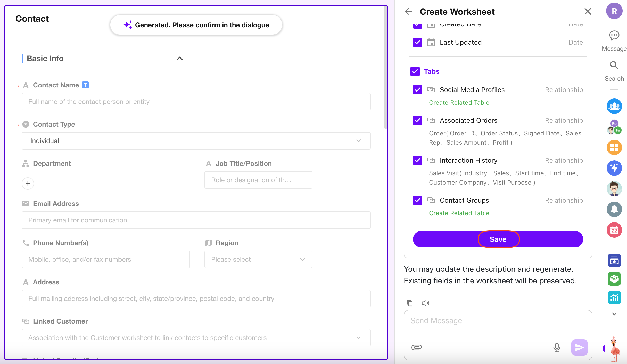Click Create Related Table under Contact Groups

[x=459, y=213]
